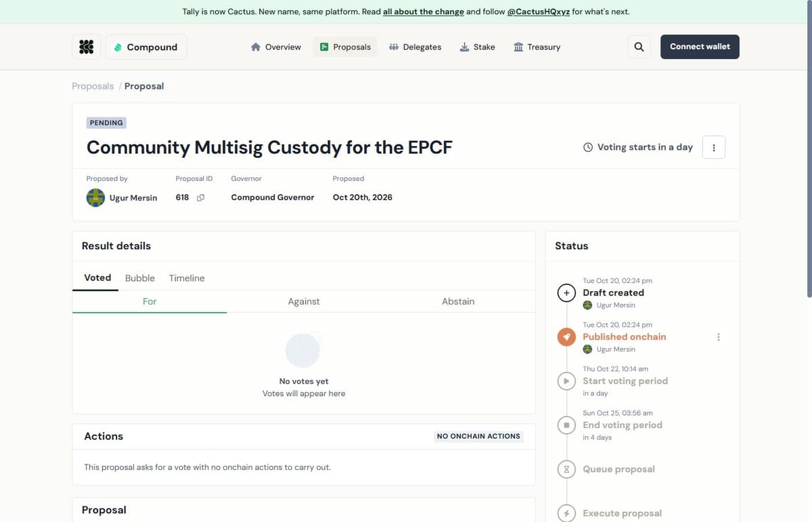Click the PENDING status badge

[x=106, y=123]
